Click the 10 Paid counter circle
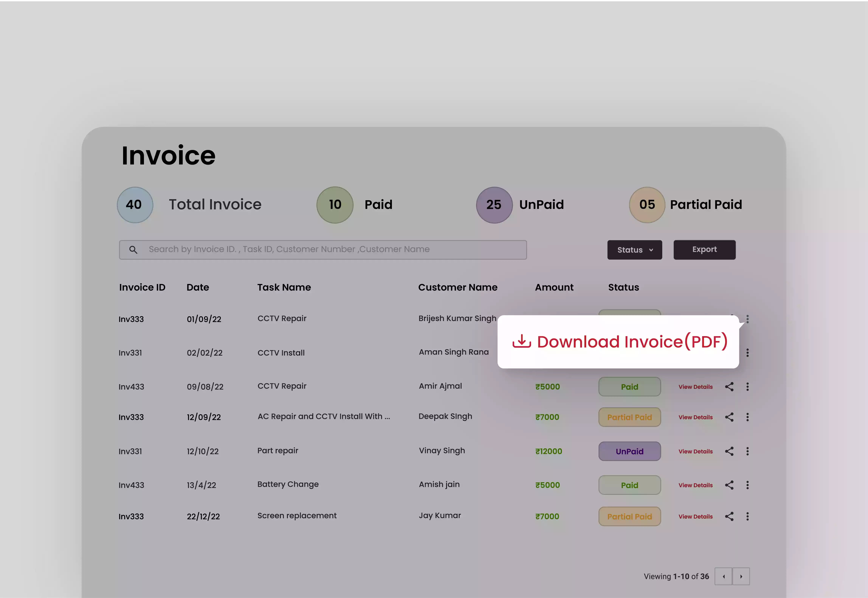The image size is (868, 598). click(335, 205)
